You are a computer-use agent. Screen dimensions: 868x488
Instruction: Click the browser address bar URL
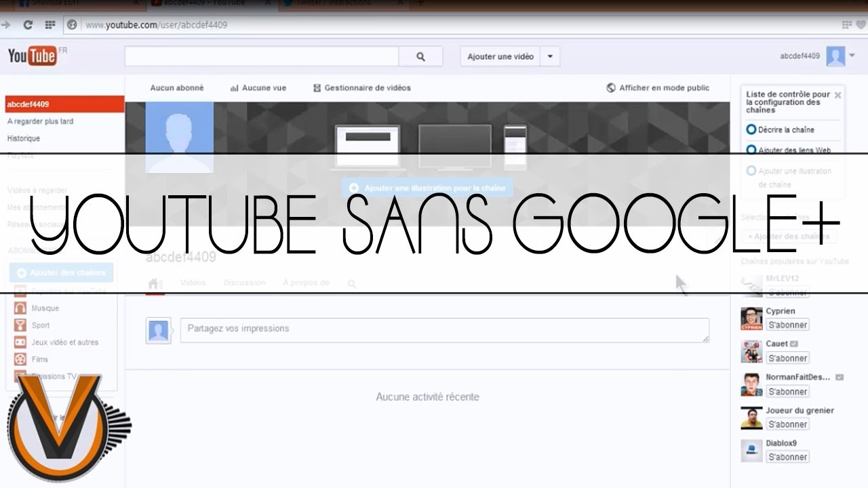click(x=157, y=25)
